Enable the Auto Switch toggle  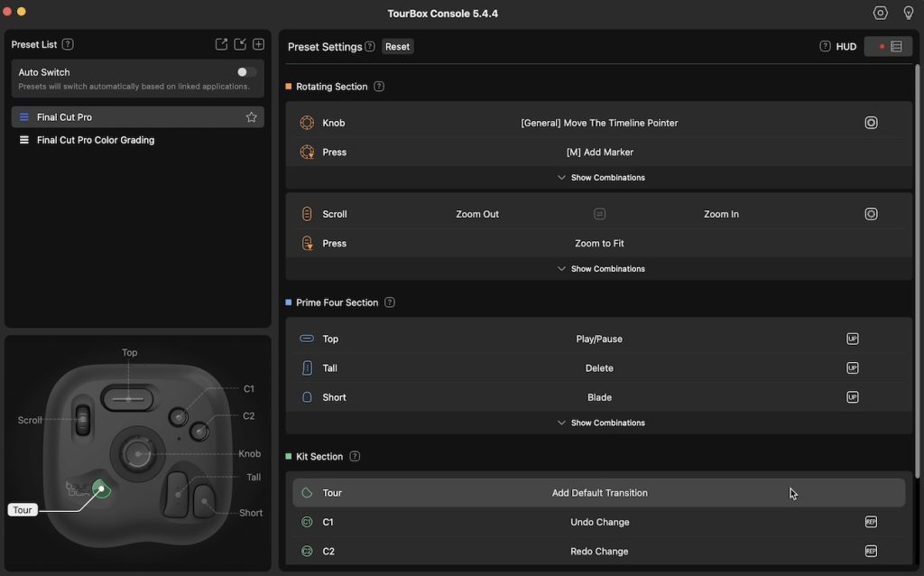tap(245, 71)
